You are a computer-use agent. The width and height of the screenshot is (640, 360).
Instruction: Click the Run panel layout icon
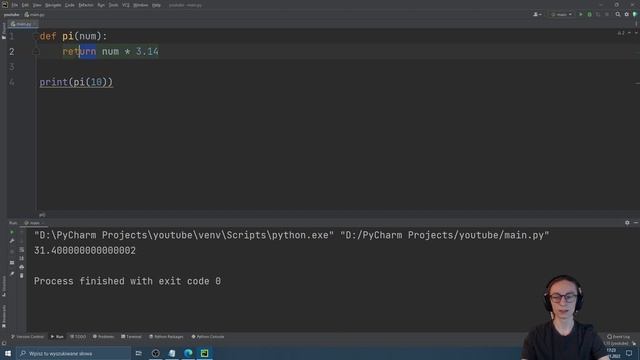tap(12, 262)
